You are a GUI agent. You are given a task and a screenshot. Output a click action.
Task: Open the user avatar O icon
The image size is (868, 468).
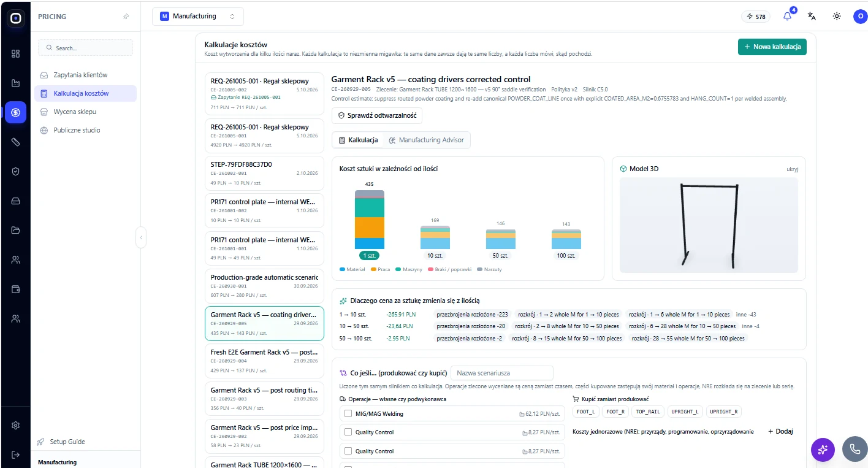pos(860,17)
